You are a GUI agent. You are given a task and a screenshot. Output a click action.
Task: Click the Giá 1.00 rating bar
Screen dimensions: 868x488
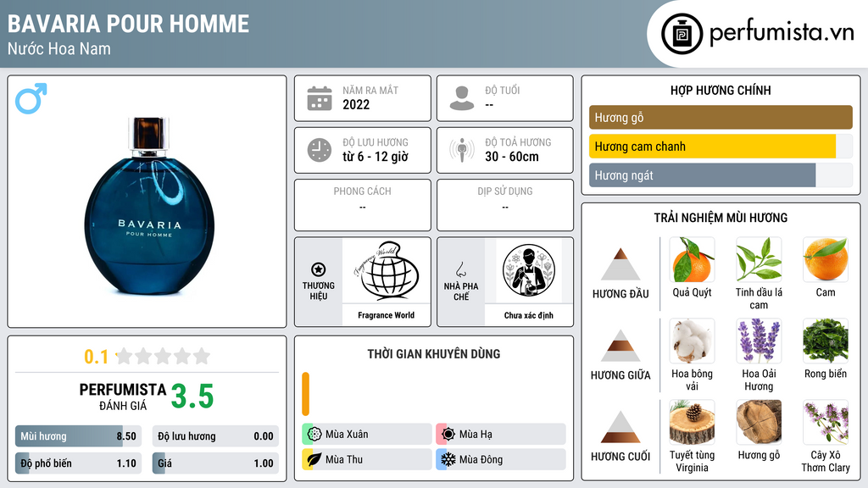coord(215,463)
